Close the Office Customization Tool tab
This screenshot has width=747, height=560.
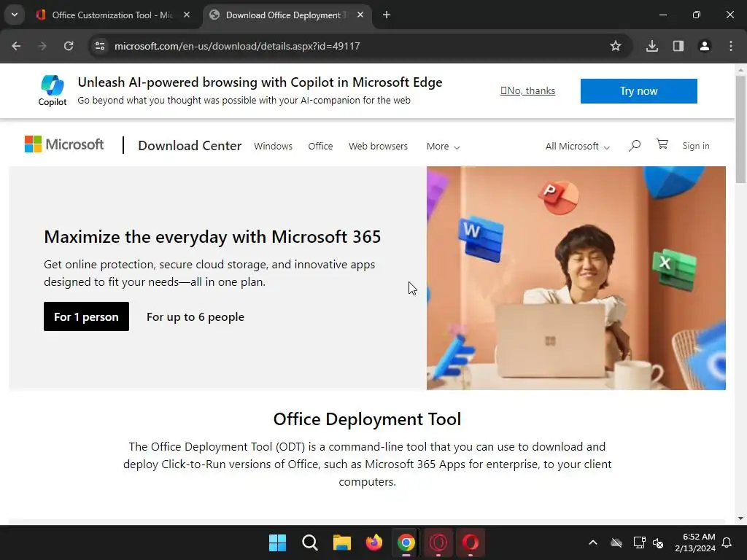click(187, 15)
